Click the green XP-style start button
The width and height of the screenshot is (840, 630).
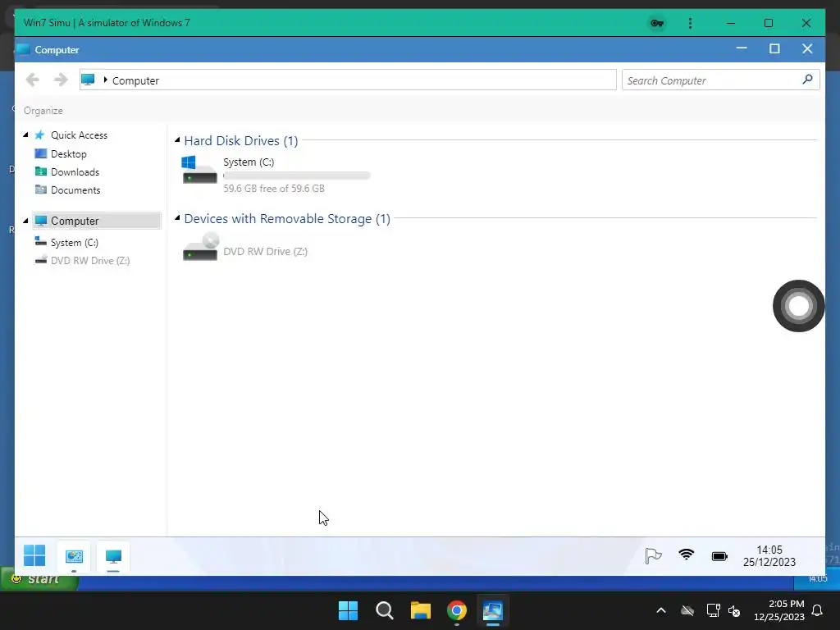coord(39,580)
